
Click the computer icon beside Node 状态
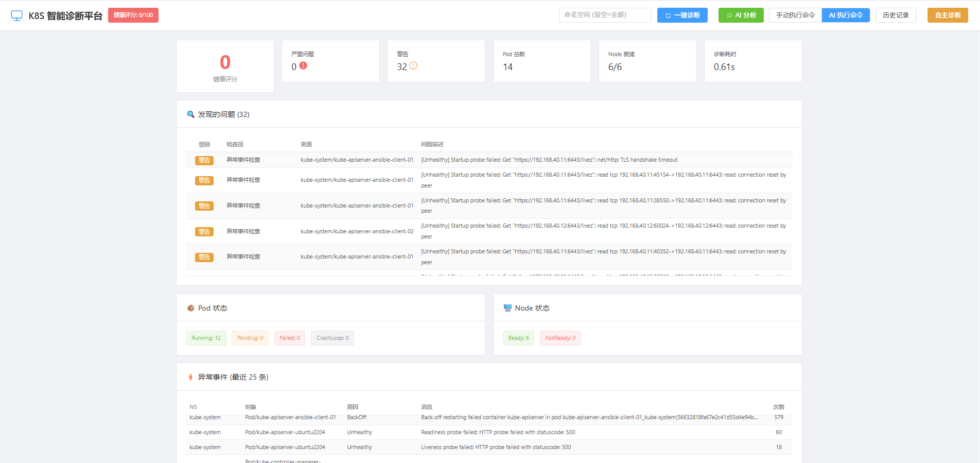[x=507, y=308]
